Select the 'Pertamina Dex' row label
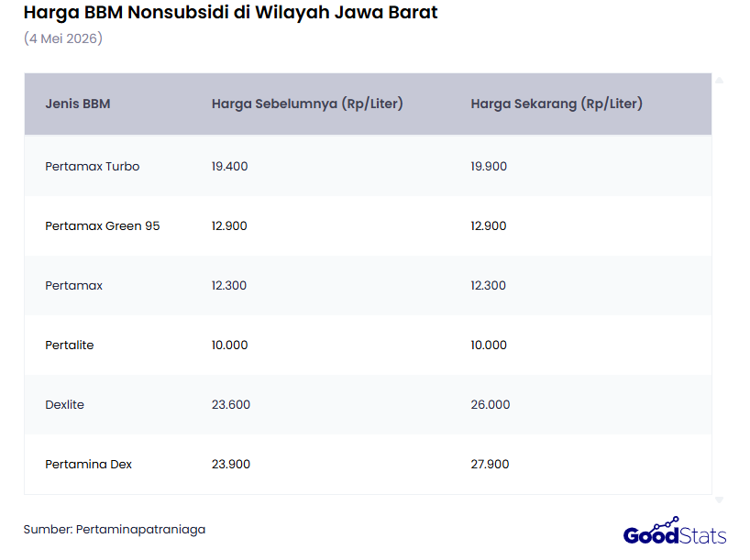Screen dimensions: 750x560 point(89,464)
